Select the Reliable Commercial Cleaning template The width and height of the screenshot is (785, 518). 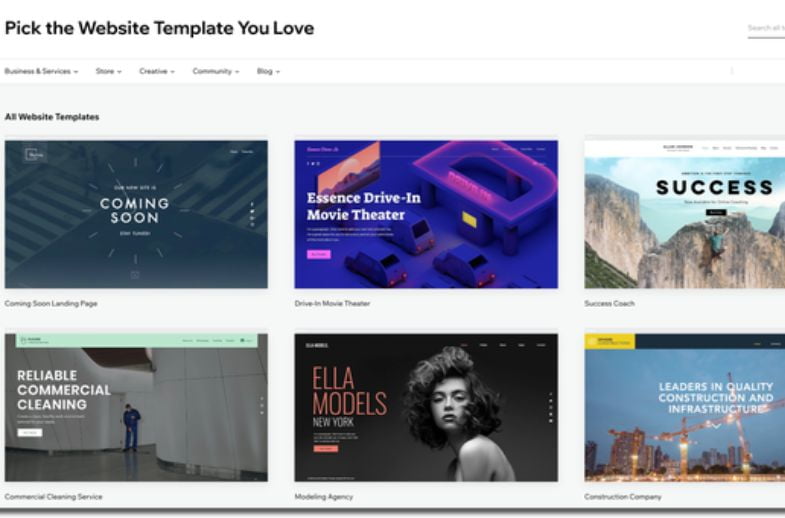click(x=136, y=407)
